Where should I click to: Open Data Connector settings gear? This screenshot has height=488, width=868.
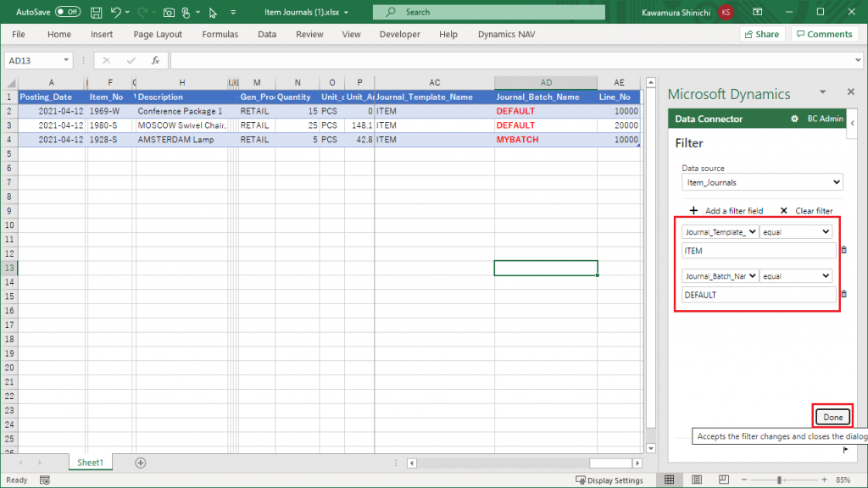(x=794, y=119)
